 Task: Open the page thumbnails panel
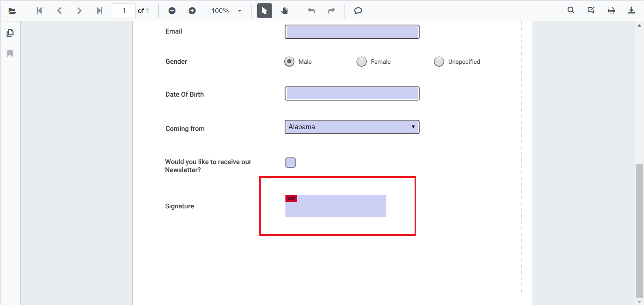[x=10, y=33]
